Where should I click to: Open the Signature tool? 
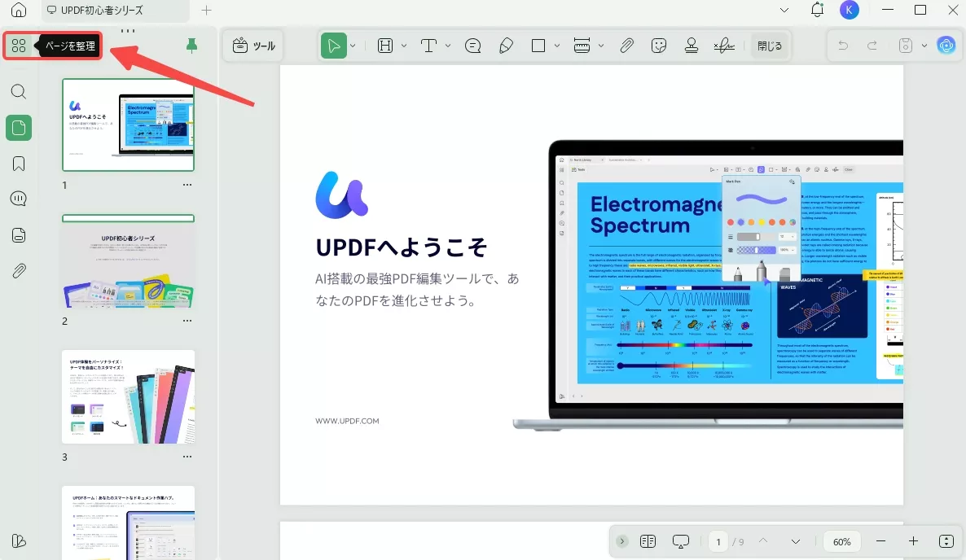coord(723,46)
